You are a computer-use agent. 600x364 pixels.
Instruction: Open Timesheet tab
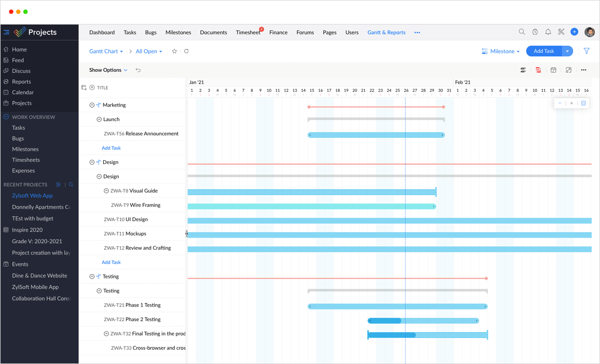point(248,32)
